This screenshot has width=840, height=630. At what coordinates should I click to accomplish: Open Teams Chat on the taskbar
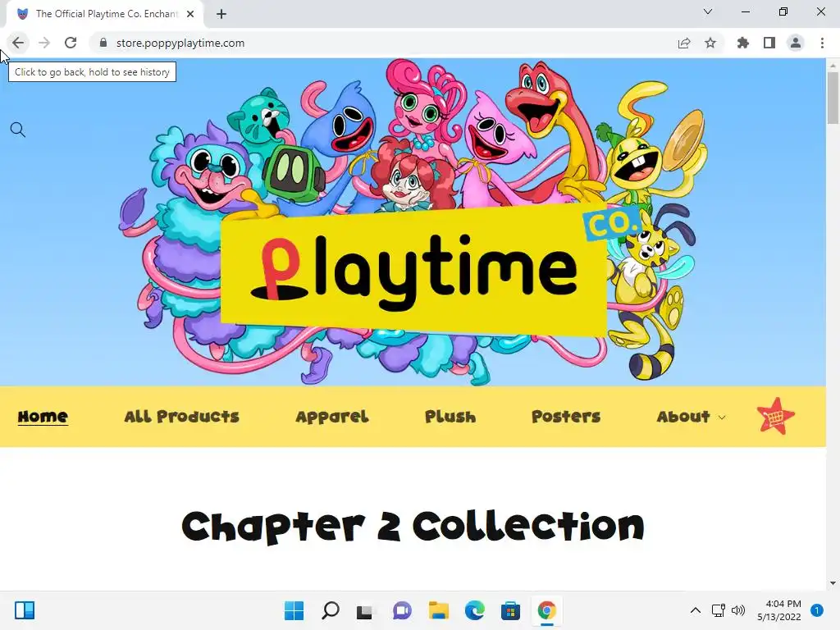402,610
